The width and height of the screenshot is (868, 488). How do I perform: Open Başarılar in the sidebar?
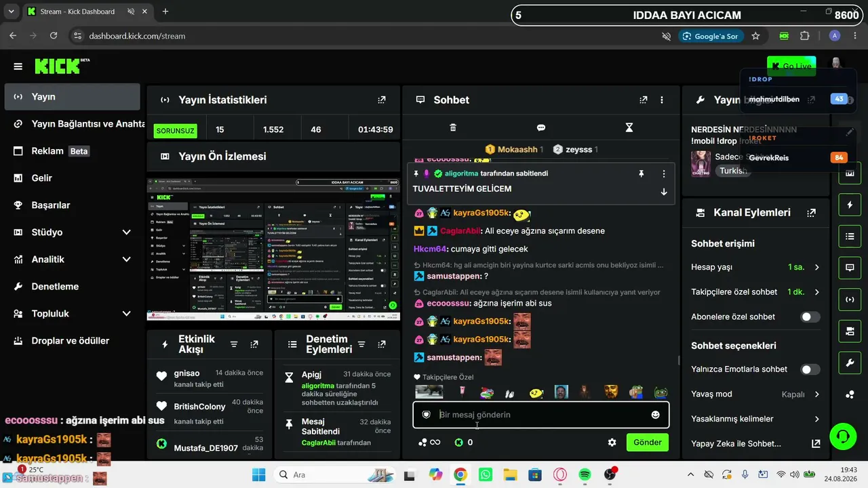[72, 205]
